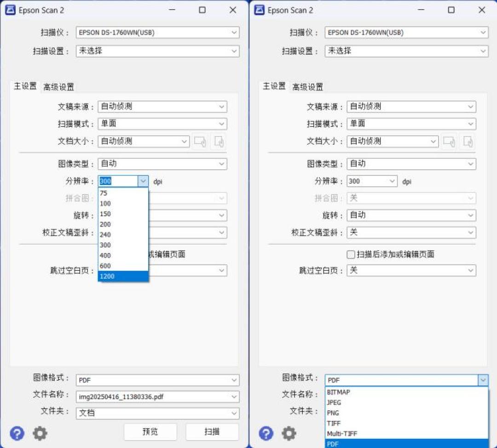Collapse 图像格式 dropdown arrow right window
497x448 pixels.
point(483,380)
